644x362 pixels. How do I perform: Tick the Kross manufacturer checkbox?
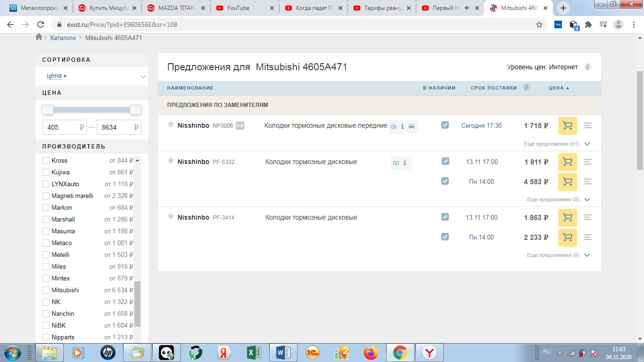tap(46, 160)
